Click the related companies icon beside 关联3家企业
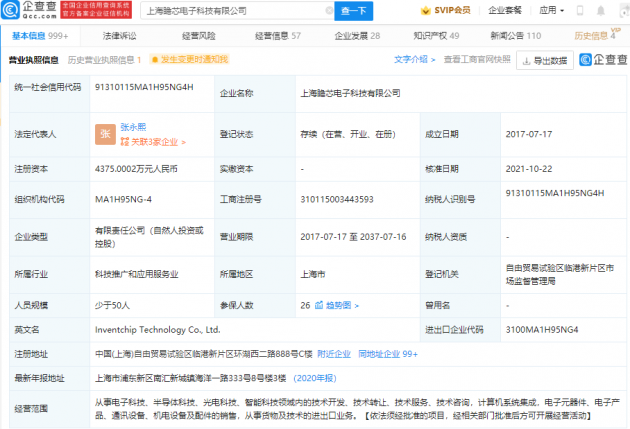Image resolution: width=630 pixels, height=429 pixels. tap(125, 142)
